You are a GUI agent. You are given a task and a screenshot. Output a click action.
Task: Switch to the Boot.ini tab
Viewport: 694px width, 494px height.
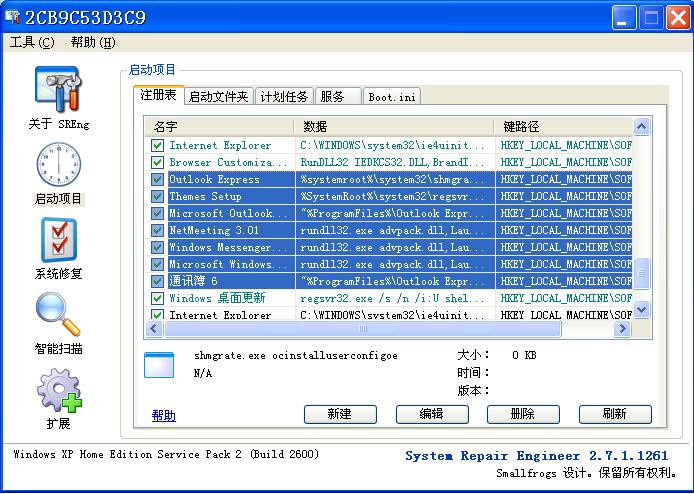point(392,96)
